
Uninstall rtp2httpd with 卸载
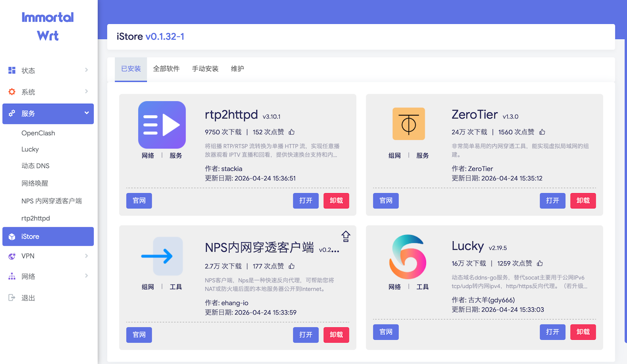[336, 201]
